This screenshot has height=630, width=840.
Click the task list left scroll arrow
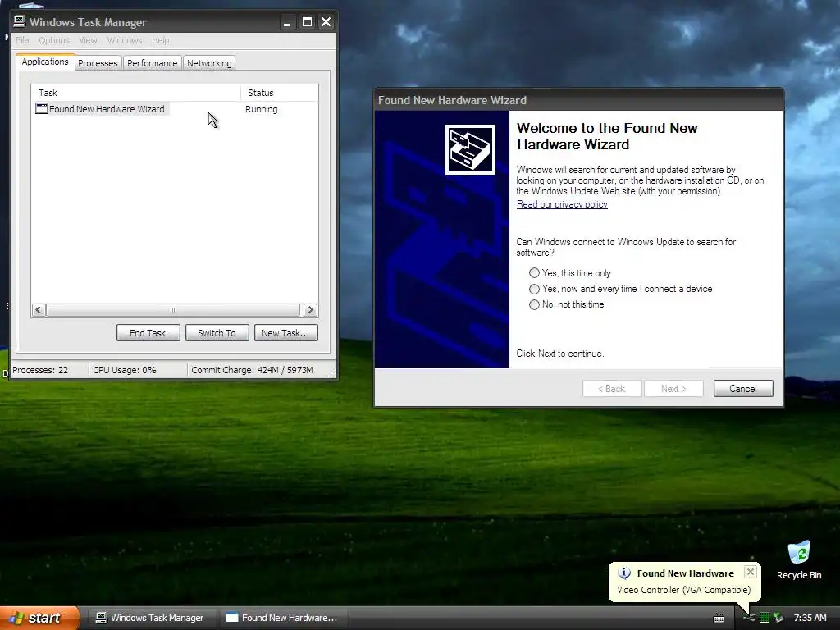38,309
